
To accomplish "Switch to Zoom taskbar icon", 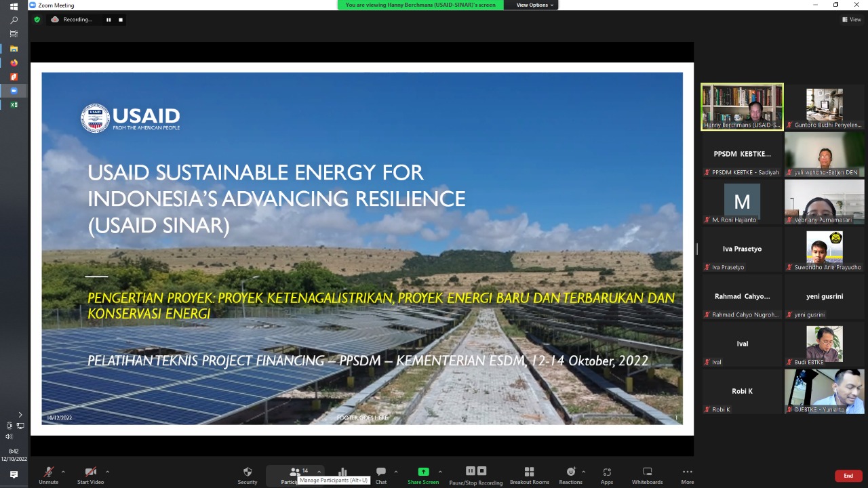I will tap(14, 91).
